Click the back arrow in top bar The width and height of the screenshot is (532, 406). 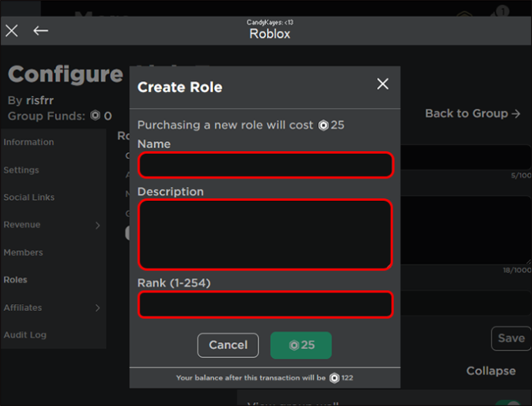pyautogui.click(x=40, y=31)
